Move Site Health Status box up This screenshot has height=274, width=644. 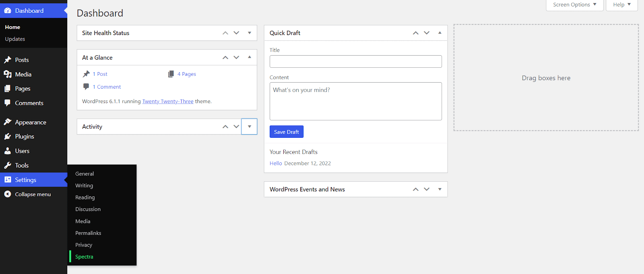tap(225, 33)
